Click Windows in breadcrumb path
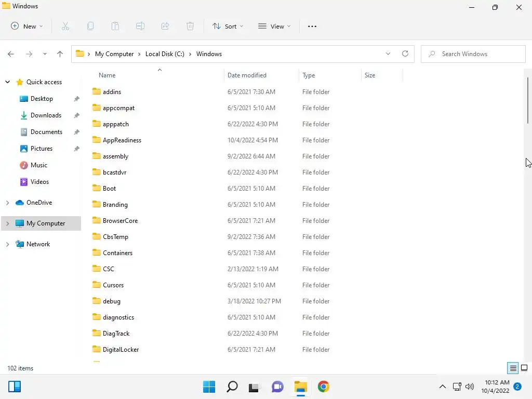532x399 pixels. [209, 54]
